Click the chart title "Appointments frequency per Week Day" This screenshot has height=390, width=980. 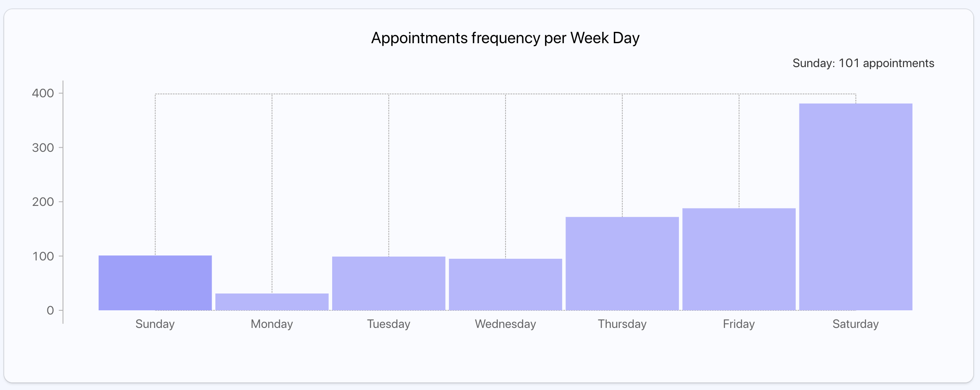pyautogui.click(x=505, y=38)
